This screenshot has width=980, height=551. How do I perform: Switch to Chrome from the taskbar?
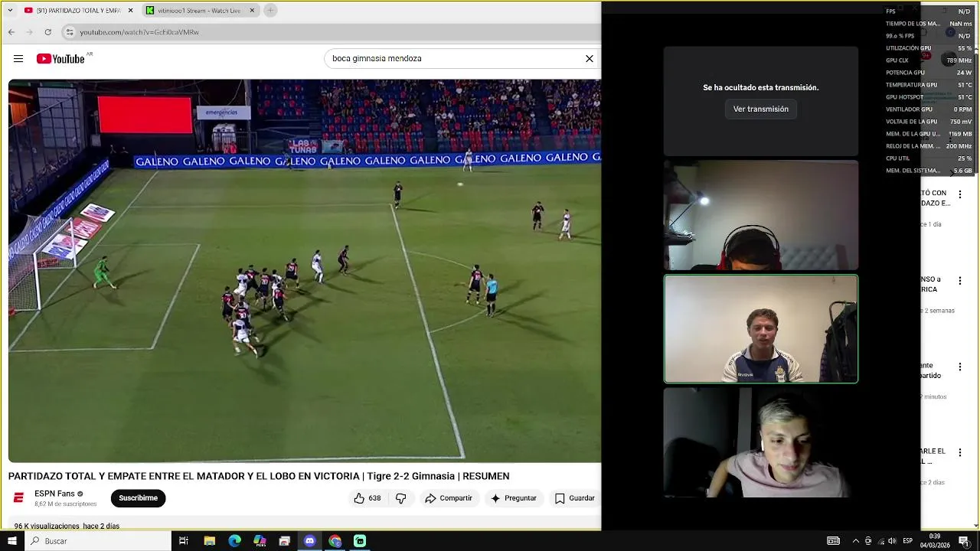tap(335, 541)
